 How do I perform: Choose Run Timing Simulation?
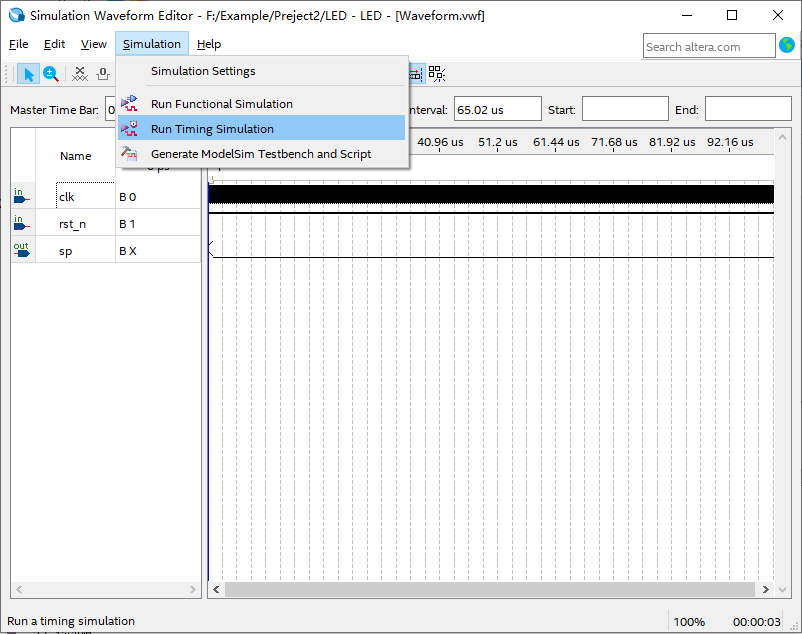tap(261, 128)
